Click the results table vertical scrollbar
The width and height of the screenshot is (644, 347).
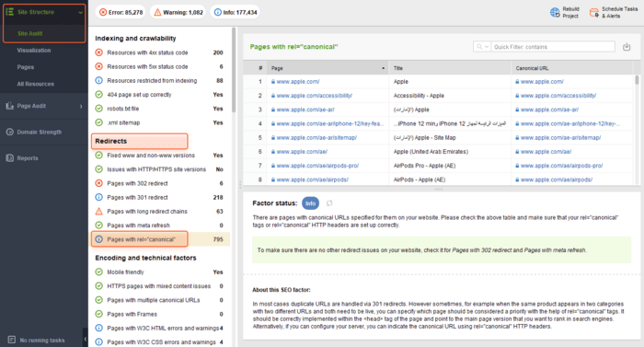[x=637, y=79]
